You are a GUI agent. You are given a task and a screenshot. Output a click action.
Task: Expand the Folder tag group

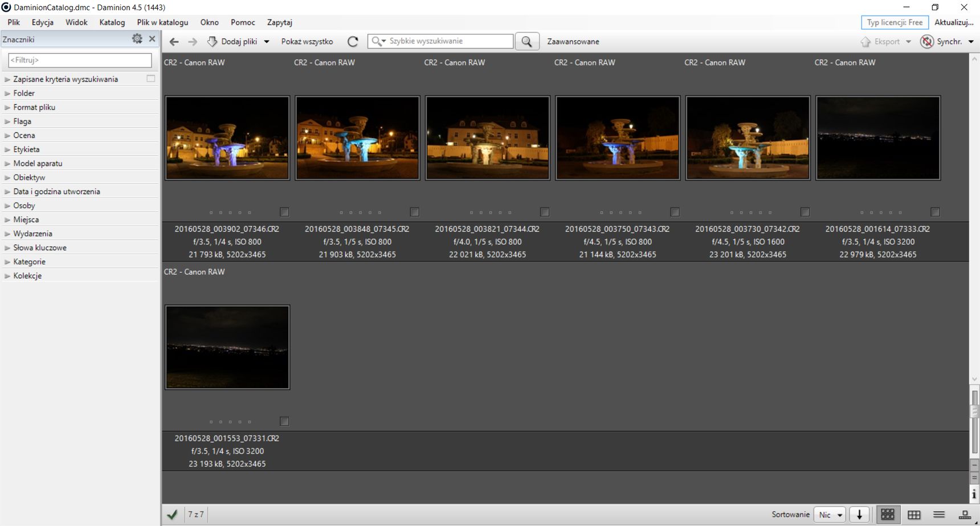click(x=7, y=93)
